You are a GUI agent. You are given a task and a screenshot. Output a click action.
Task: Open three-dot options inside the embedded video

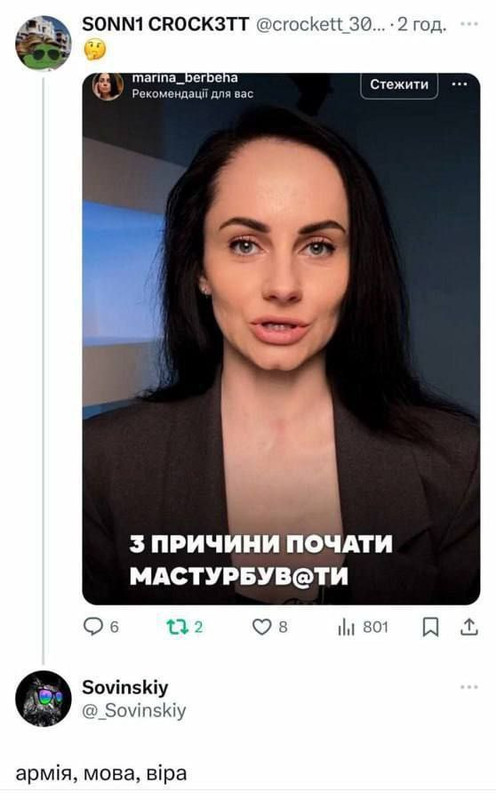460,84
